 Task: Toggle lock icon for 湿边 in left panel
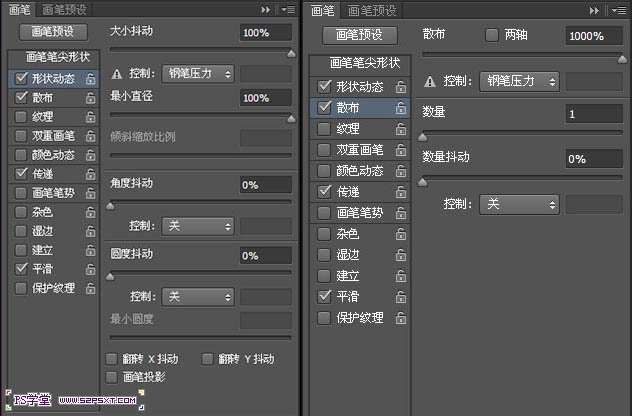click(x=91, y=231)
